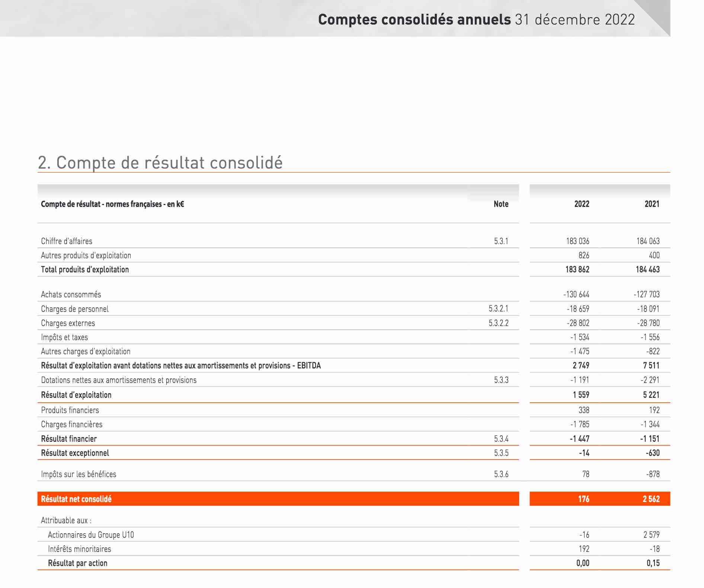
Task: Click the 'Note' column header
Action: click(x=501, y=204)
